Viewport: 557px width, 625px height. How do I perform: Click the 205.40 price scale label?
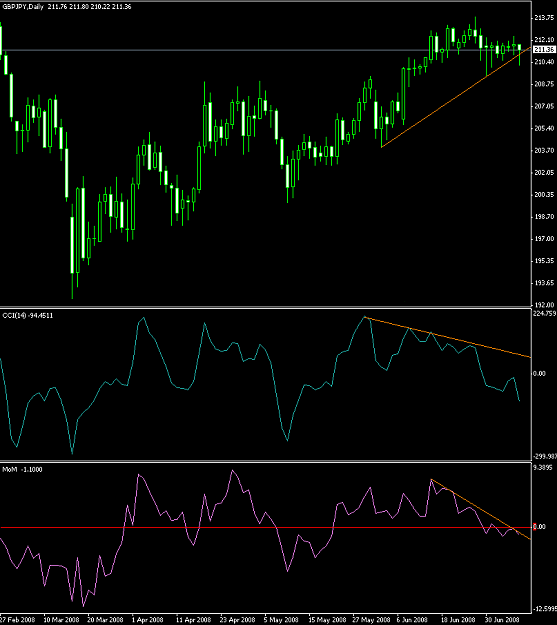544,128
